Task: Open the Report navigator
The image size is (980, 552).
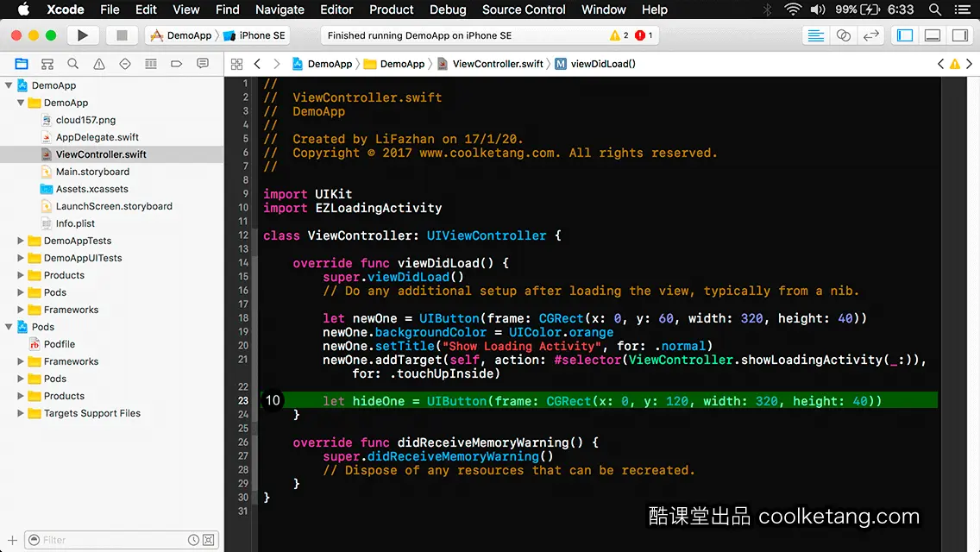Action: [203, 64]
